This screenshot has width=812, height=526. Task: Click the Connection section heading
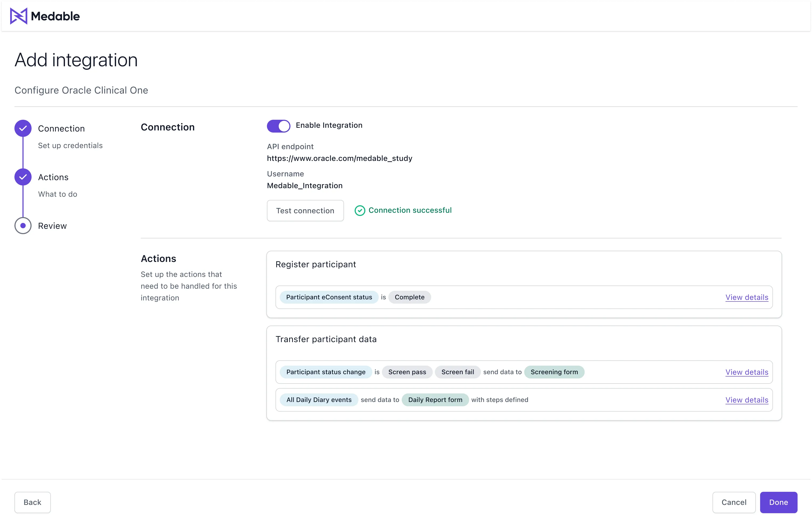click(167, 127)
